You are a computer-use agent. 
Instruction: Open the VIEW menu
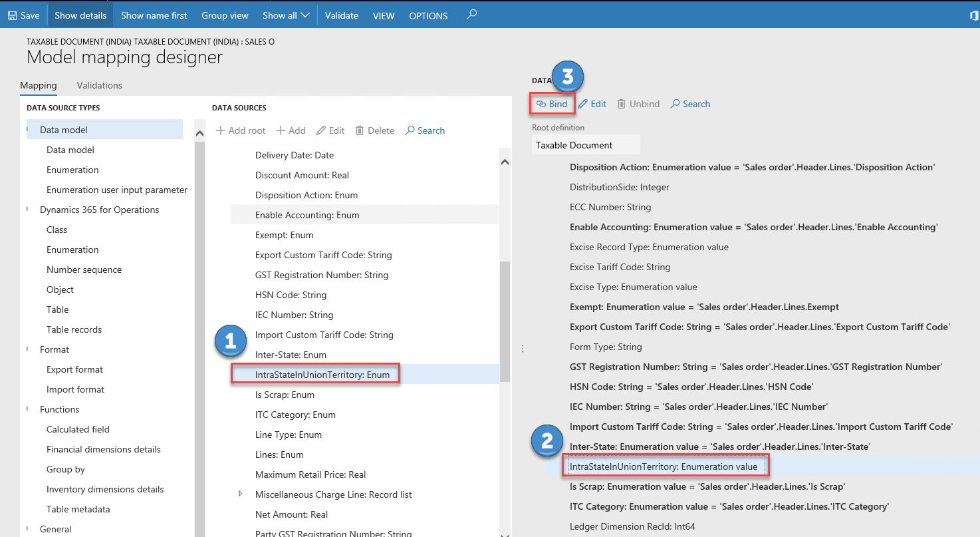click(x=384, y=15)
